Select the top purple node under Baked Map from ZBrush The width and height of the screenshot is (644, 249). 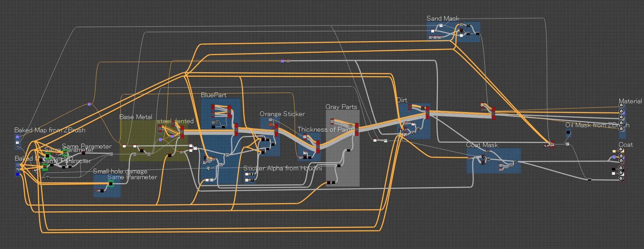point(18,137)
